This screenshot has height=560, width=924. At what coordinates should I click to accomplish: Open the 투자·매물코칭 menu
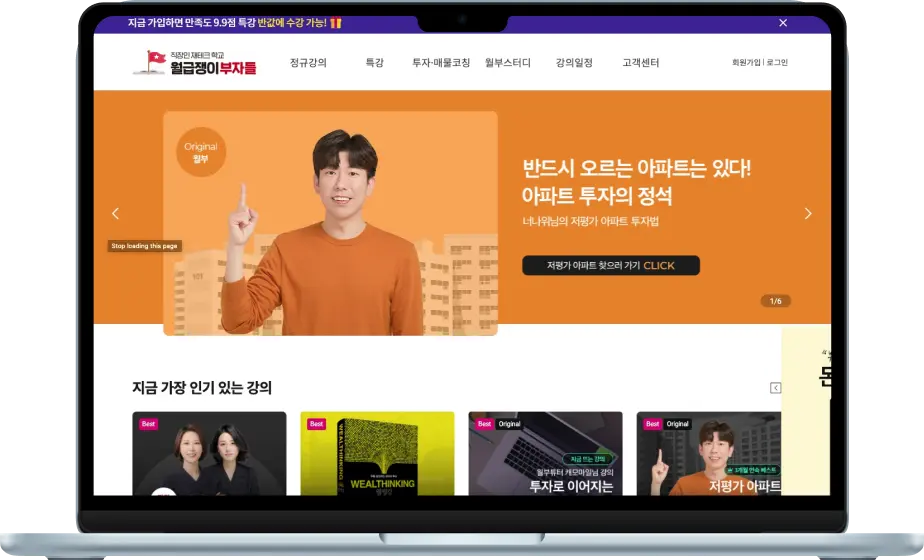[441, 62]
